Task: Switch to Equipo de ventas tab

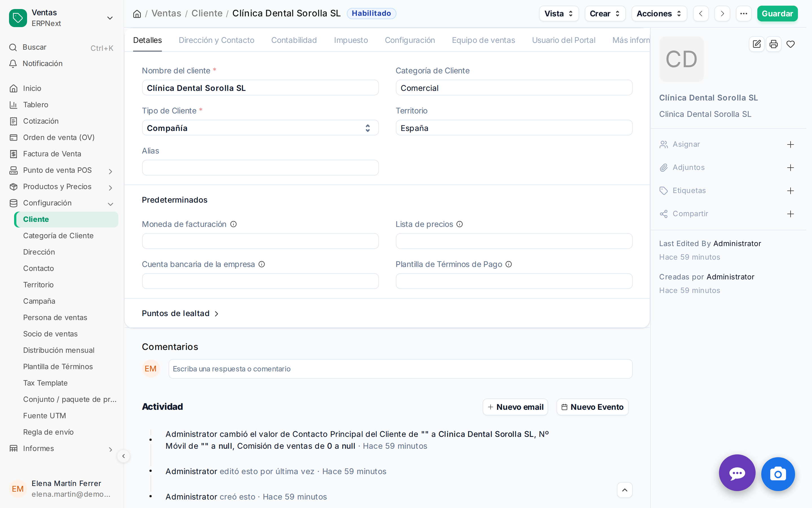Action: click(483, 40)
